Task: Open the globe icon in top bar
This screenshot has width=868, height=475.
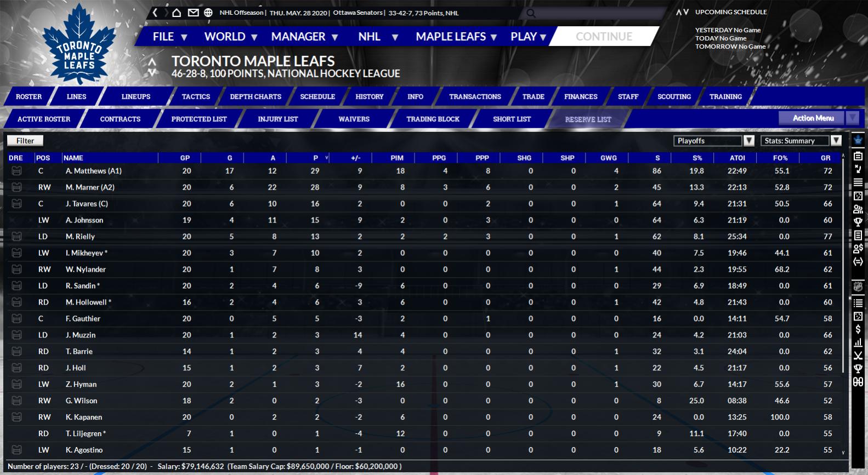Action: click(x=208, y=13)
